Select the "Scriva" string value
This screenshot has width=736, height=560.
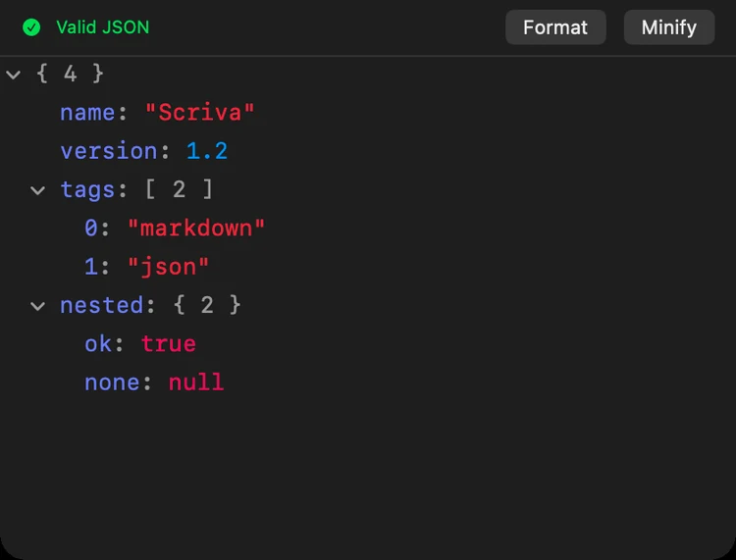click(199, 113)
